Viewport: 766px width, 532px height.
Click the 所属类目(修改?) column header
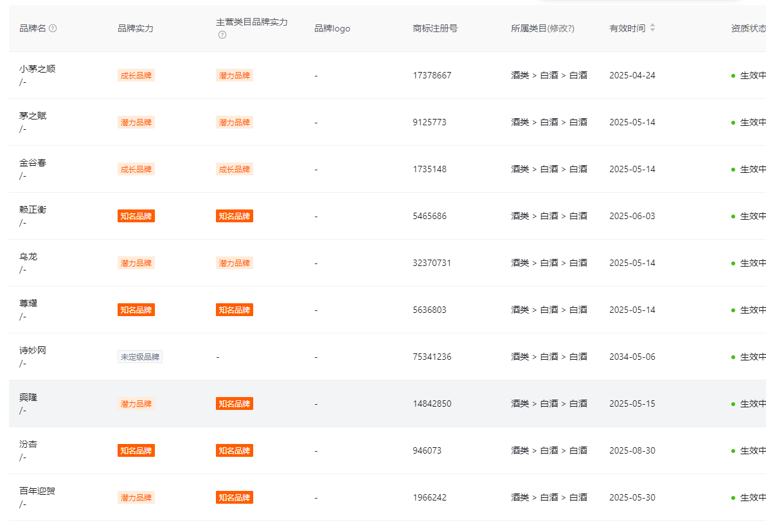542,28
